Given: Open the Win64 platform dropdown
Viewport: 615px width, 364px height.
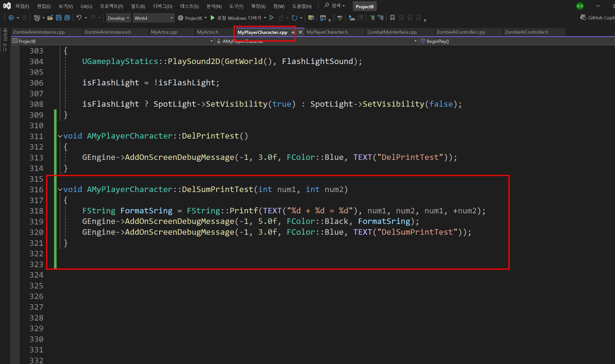Looking at the screenshot, I should click(153, 18).
